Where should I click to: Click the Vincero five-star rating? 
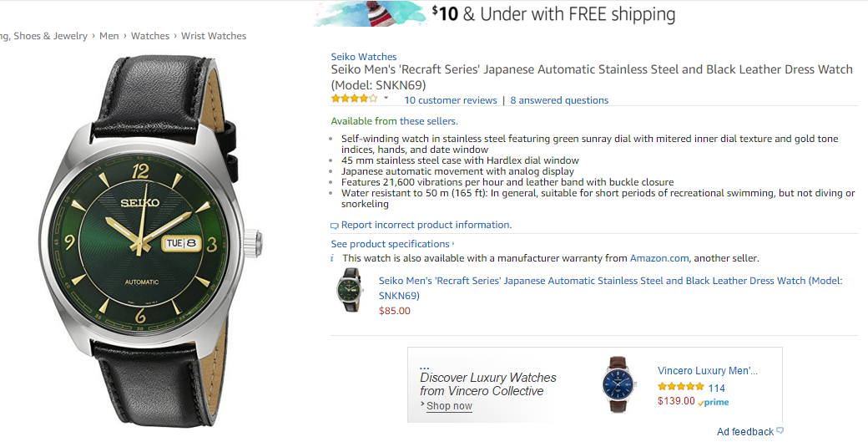point(680,387)
